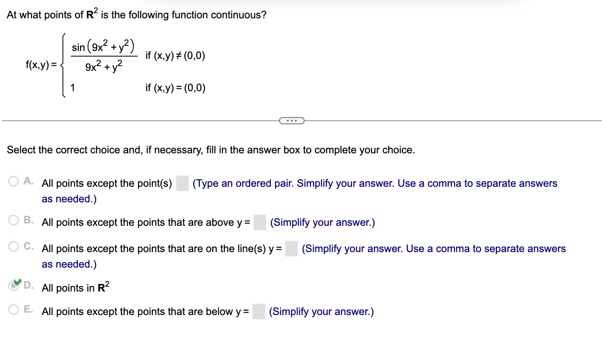This screenshot has width=602, height=364.
Task: Click the ordered pair instruction text in choice A
Action: point(374,183)
